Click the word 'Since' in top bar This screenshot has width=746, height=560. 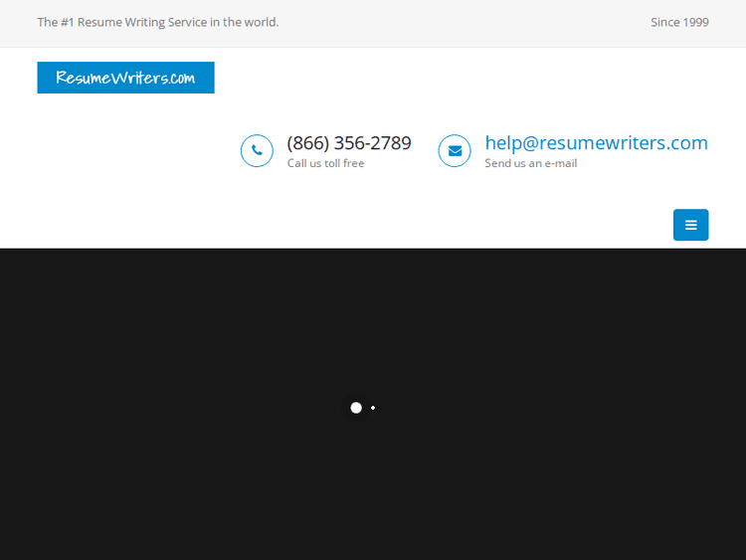(664, 22)
